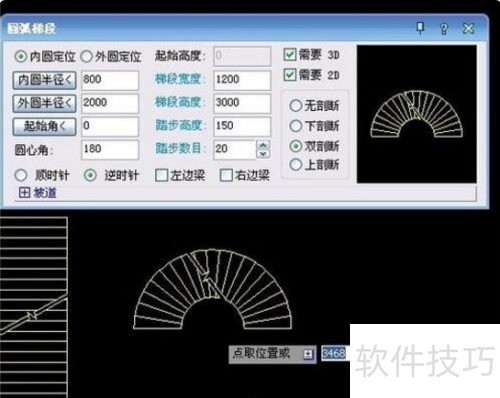Click the 外圆半径< button
500x398 pixels.
point(44,103)
